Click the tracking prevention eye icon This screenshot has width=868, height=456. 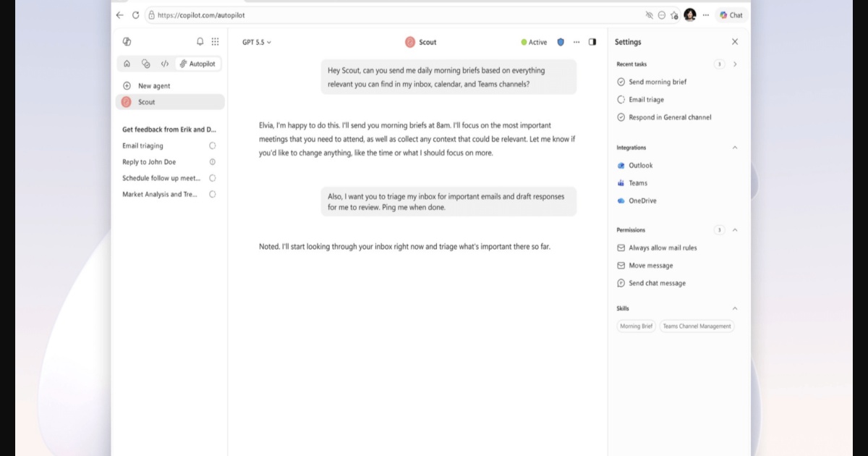click(649, 14)
